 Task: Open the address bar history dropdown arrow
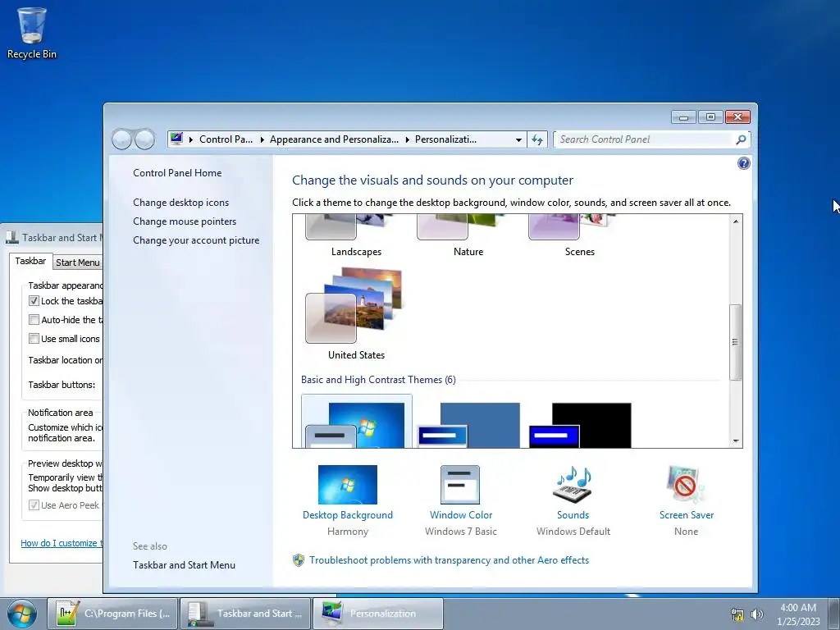point(518,139)
